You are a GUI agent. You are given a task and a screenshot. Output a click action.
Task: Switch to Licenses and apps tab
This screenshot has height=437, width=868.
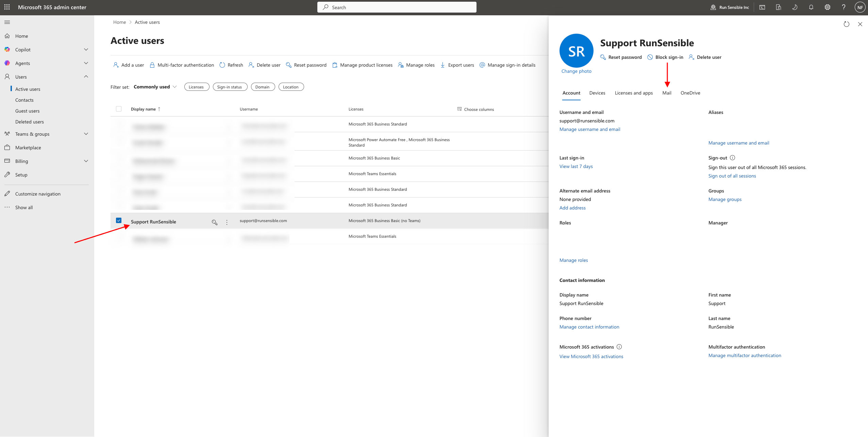click(634, 93)
